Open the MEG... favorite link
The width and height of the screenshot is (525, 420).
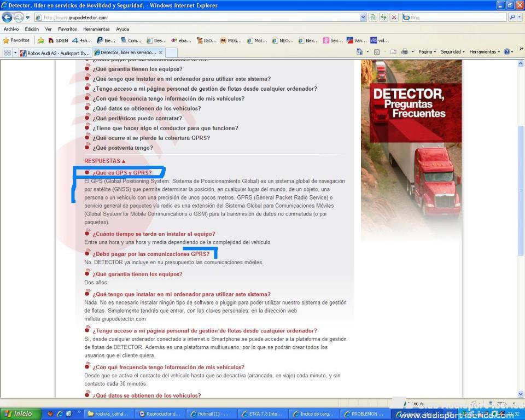(x=231, y=40)
